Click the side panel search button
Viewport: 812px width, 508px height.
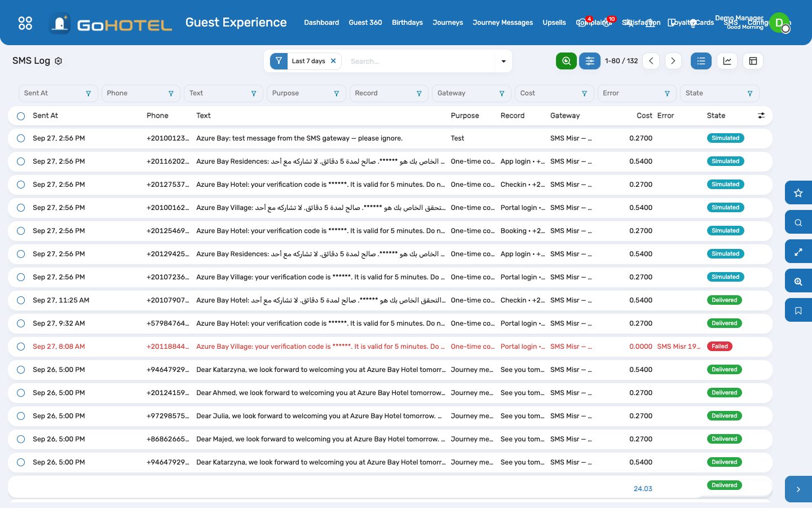pos(798,222)
